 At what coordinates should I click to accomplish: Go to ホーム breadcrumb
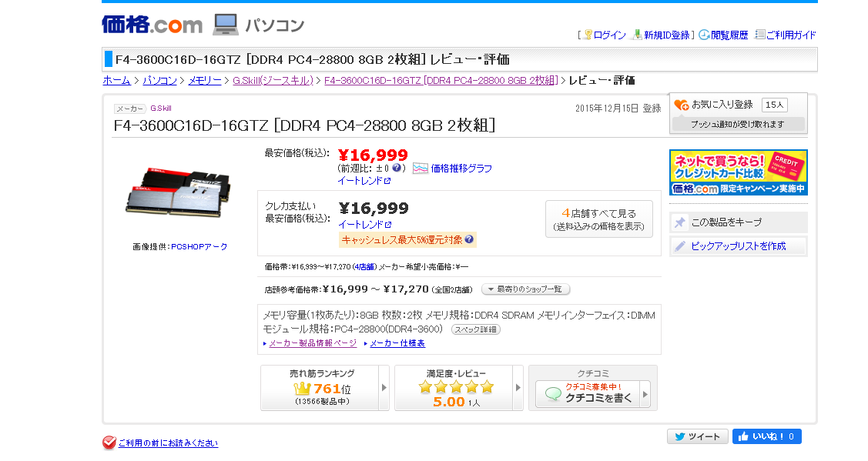[117, 80]
